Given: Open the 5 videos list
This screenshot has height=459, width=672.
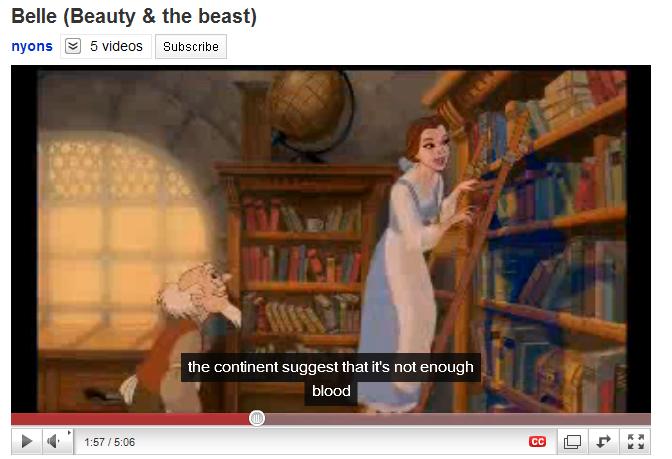Looking at the screenshot, I should point(116,46).
